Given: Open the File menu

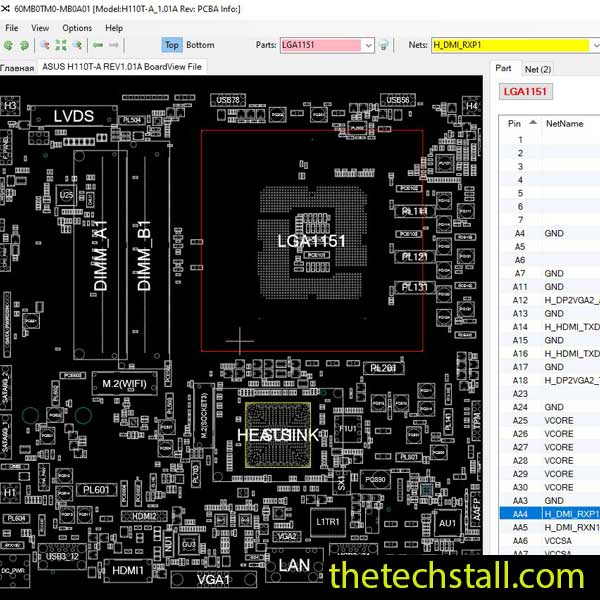Looking at the screenshot, I should click(x=11, y=28).
